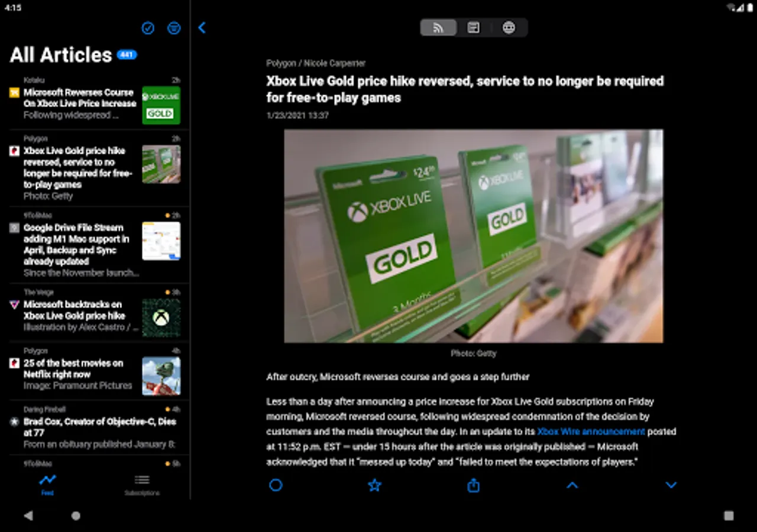Open gift cards thumbnail in Polygon Xbox row

[x=161, y=164]
